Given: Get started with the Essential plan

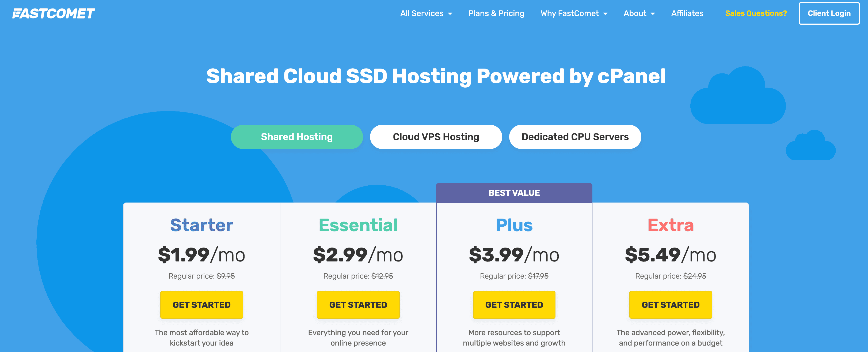Looking at the screenshot, I should 358,305.
